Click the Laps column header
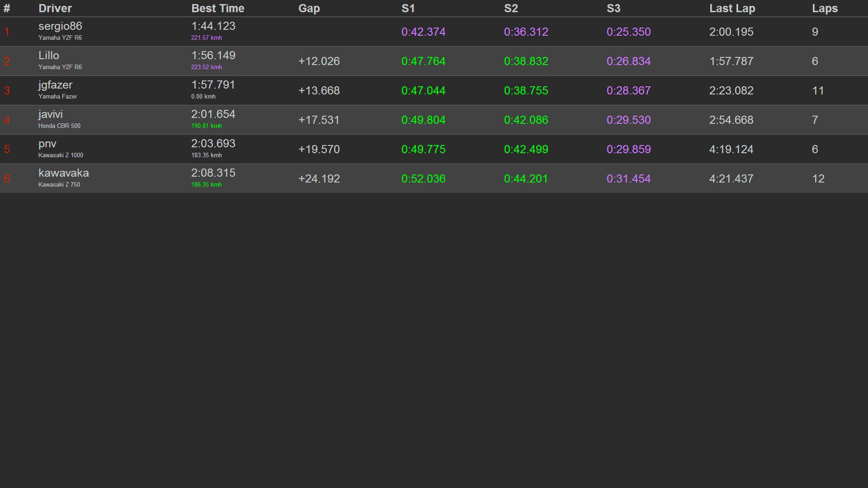The image size is (868, 488). 825,9
